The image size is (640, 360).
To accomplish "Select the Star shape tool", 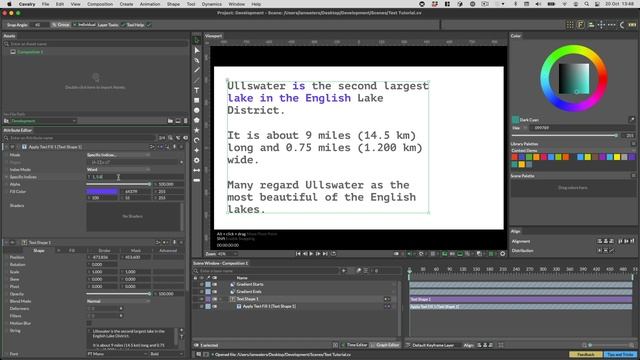I will click(197, 130).
